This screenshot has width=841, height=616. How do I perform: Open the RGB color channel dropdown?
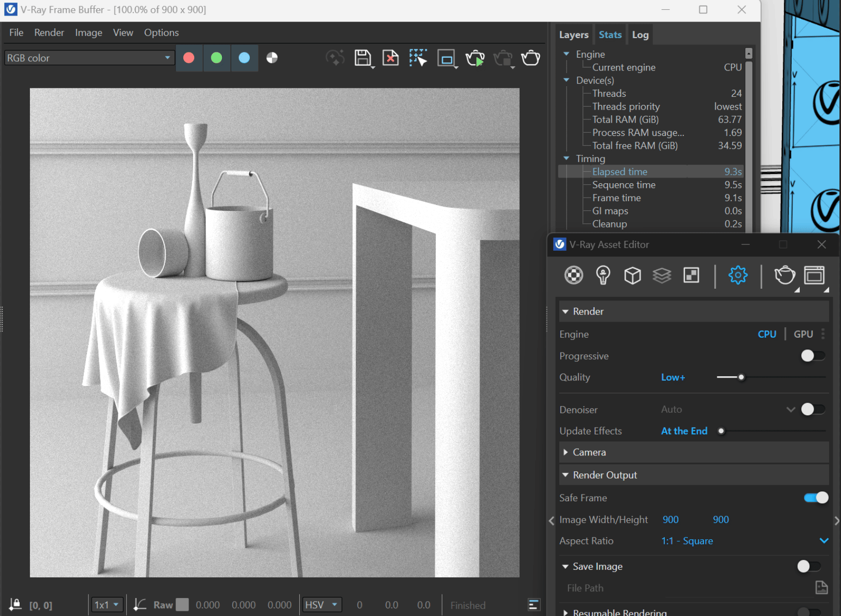(89, 58)
